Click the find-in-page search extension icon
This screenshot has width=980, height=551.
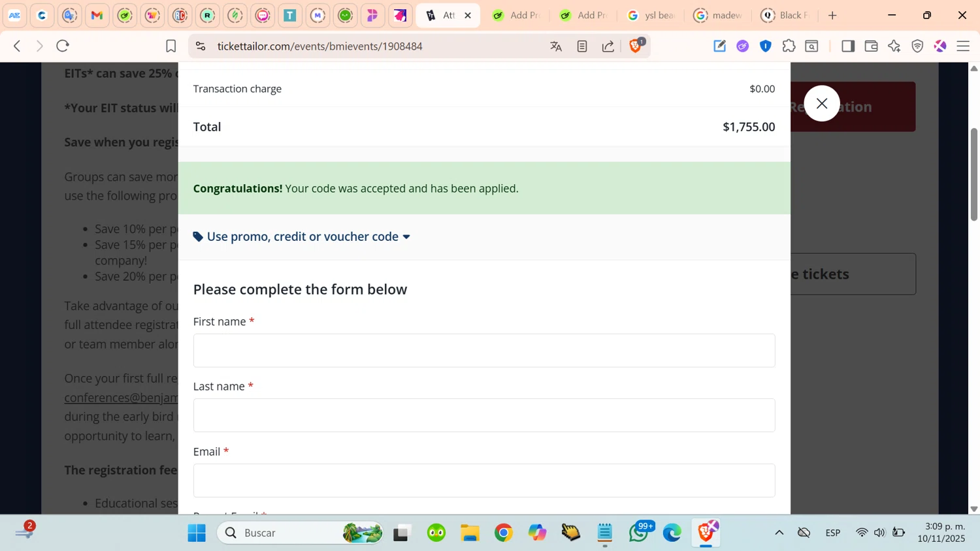point(812,46)
